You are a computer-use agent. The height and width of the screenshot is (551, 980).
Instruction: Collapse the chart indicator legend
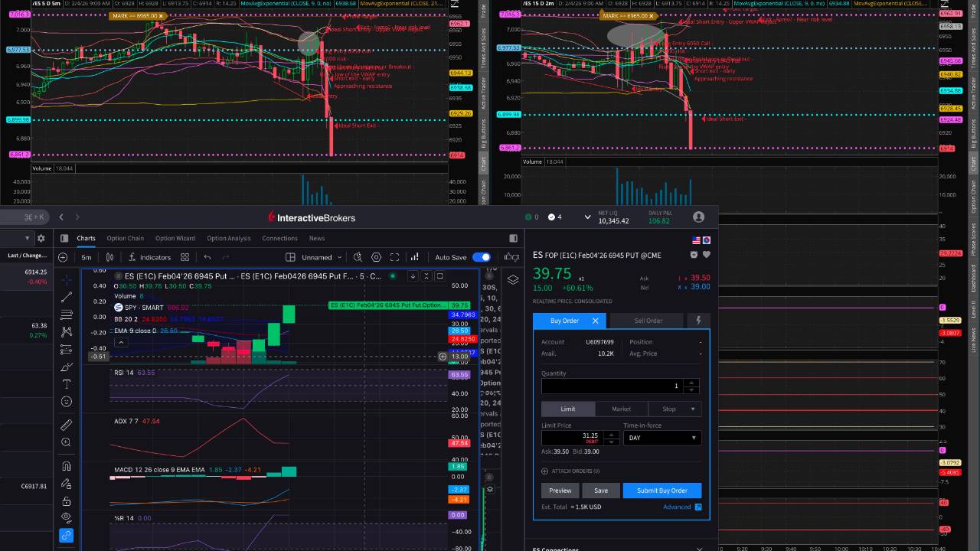(x=120, y=342)
